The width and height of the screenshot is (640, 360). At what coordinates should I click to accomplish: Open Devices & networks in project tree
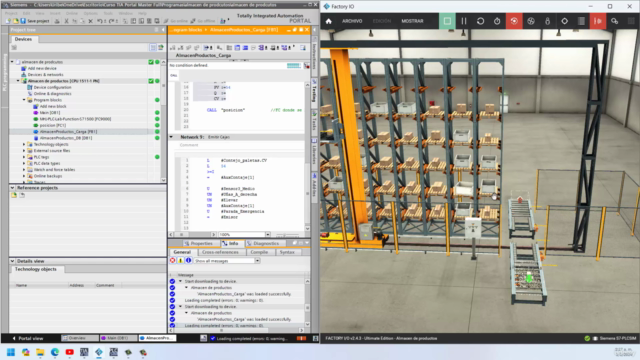pos(45,75)
